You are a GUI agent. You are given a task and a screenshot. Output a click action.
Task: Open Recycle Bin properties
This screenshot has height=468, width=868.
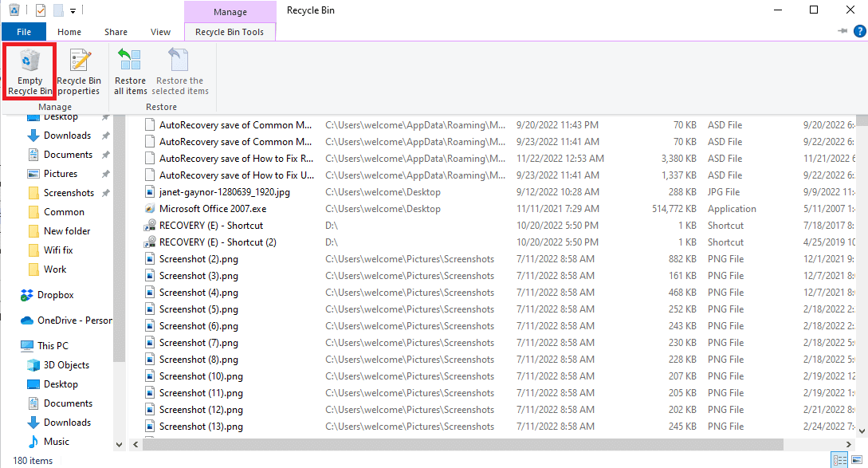coord(78,72)
